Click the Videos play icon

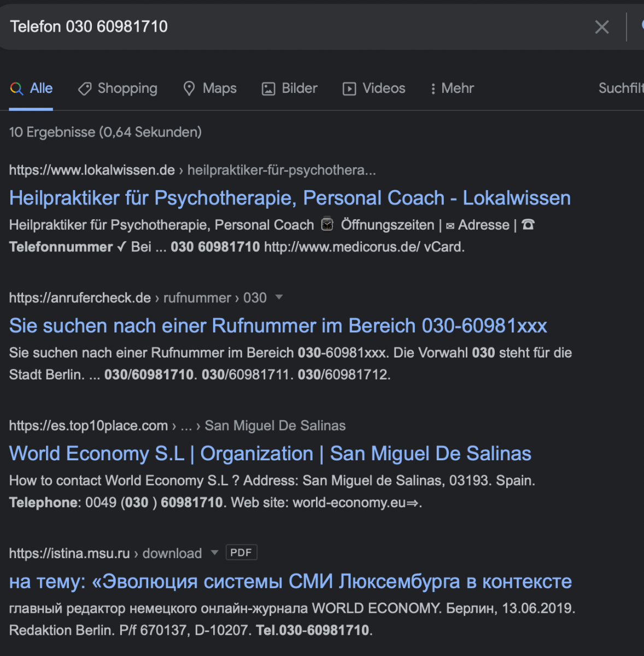point(349,89)
